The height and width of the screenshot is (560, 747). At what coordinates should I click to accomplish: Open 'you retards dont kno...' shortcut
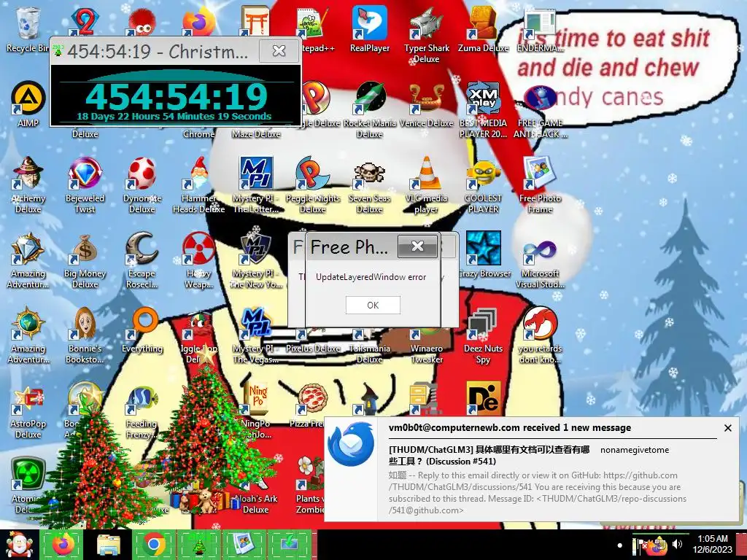point(540,336)
